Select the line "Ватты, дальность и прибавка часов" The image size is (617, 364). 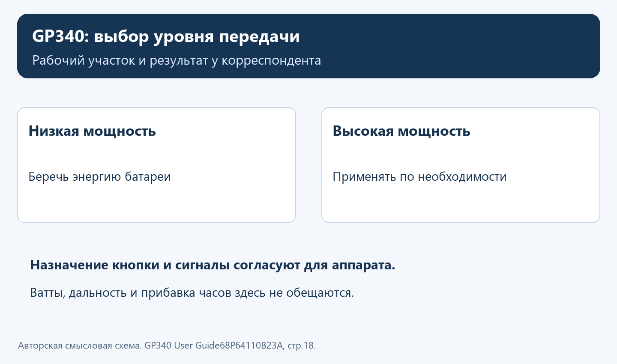point(131,293)
